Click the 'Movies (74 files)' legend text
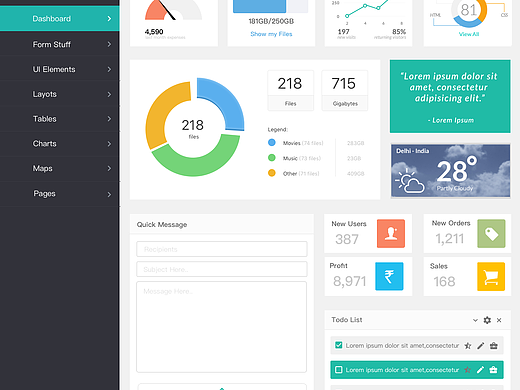The height and width of the screenshot is (390, 520). [303, 143]
